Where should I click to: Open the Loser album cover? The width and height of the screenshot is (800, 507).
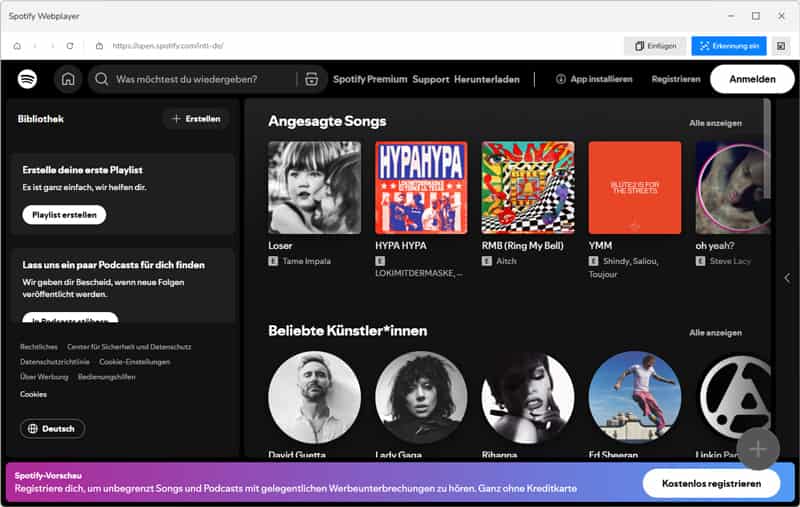(314, 188)
